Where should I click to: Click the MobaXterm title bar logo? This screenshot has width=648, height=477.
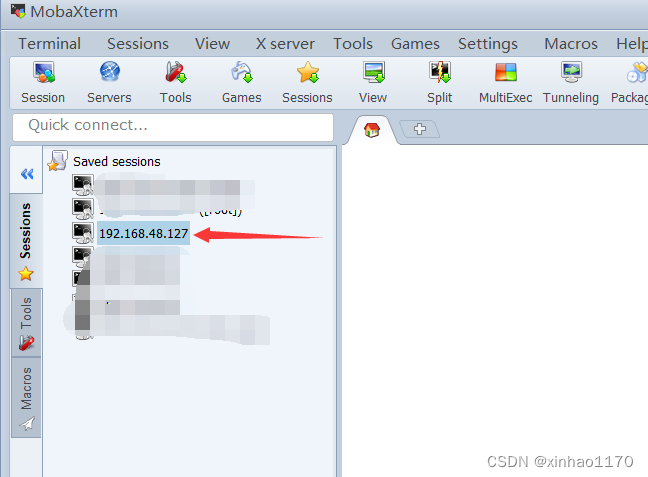tap(18, 11)
